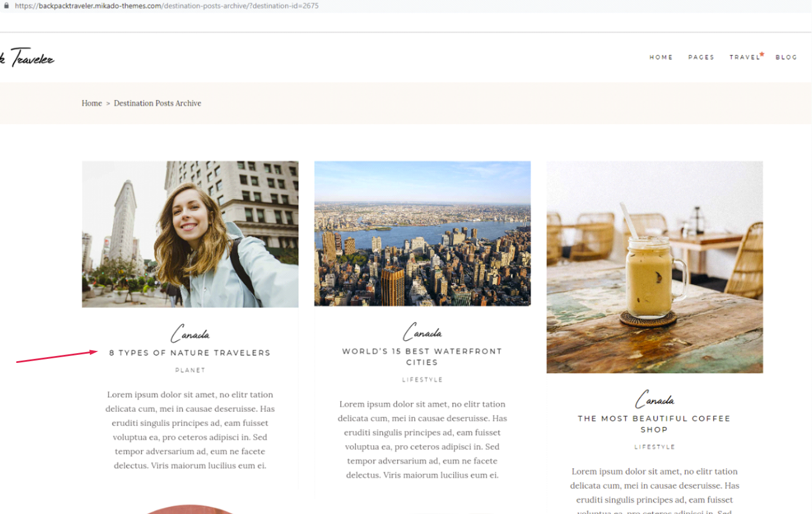Click the padlock icon in address bar
Image resolution: width=812 pixels, height=514 pixels.
pos(6,6)
